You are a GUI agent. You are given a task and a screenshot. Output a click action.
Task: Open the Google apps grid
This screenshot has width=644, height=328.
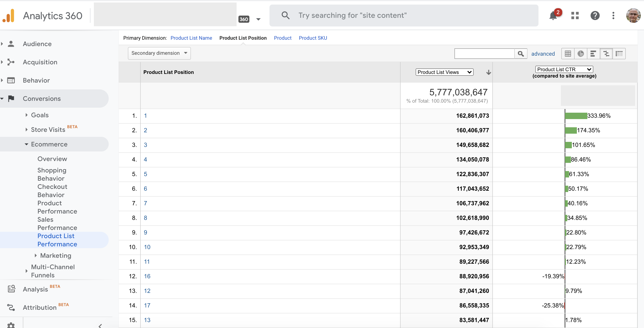(575, 16)
